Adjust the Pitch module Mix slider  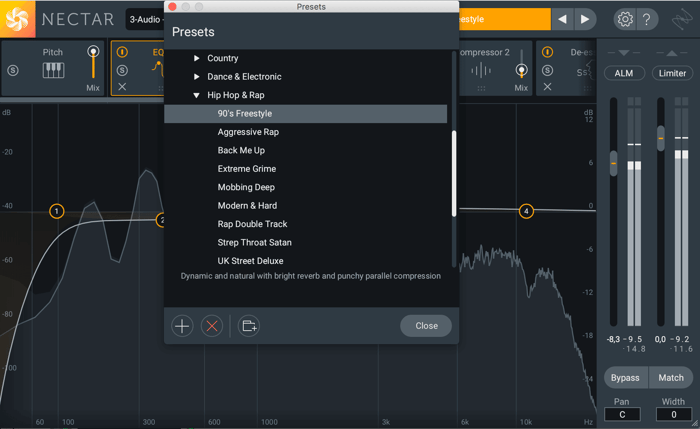coord(93,62)
